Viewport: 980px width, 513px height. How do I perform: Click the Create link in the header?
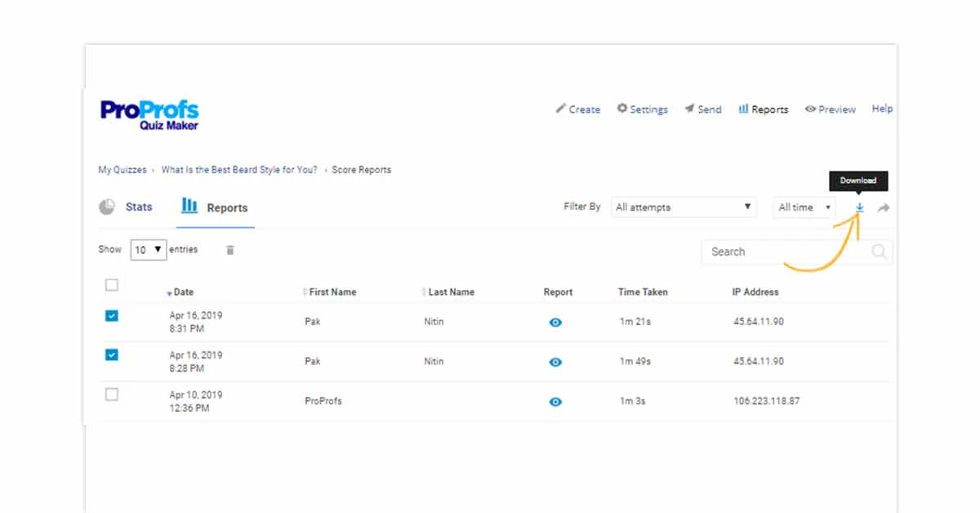coord(579,109)
